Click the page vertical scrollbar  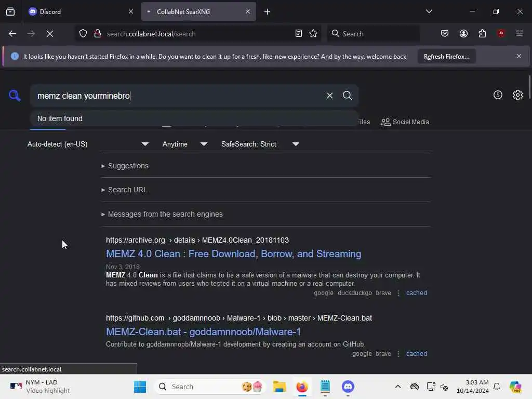tap(529, 87)
